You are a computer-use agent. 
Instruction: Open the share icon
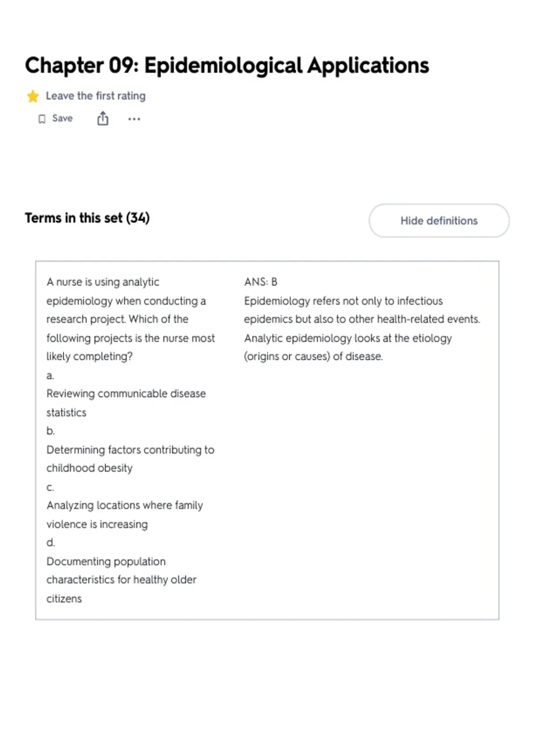coord(103,119)
